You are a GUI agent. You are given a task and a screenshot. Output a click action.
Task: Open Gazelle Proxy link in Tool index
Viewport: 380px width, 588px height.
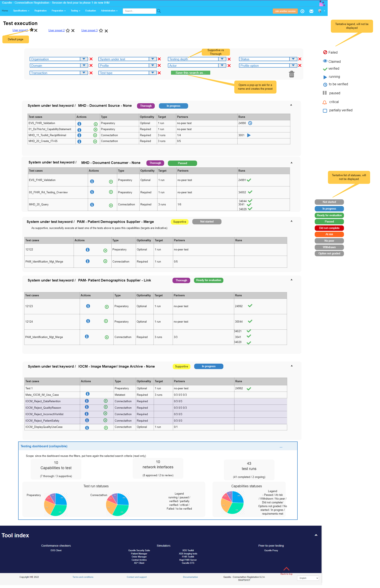pos(271,550)
